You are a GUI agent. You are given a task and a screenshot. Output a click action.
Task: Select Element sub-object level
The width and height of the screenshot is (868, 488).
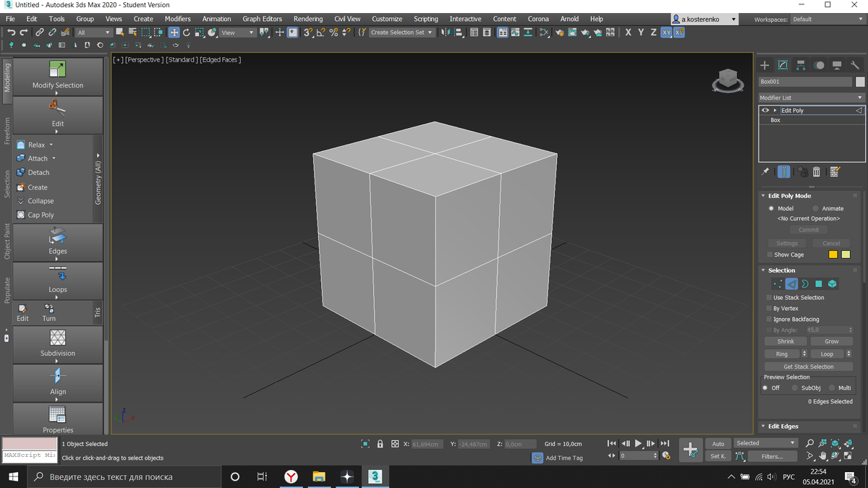[833, 284]
